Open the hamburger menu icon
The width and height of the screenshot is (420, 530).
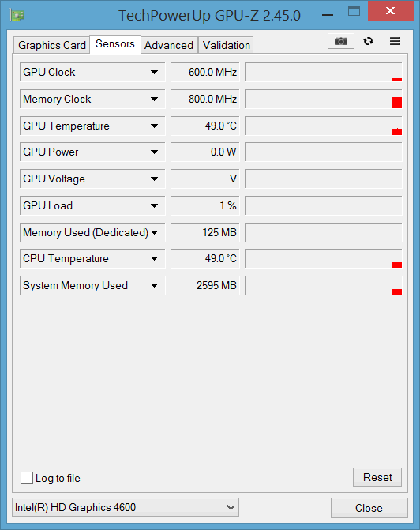[x=395, y=41]
